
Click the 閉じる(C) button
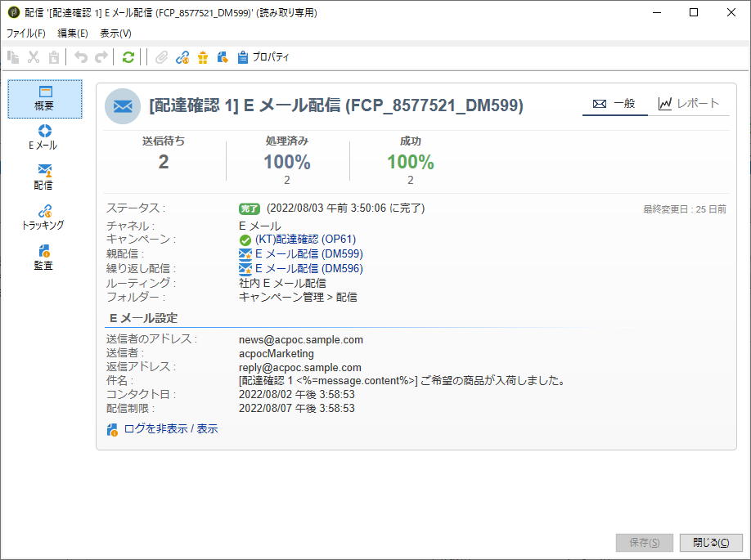pyautogui.click(x=711, y=543)
